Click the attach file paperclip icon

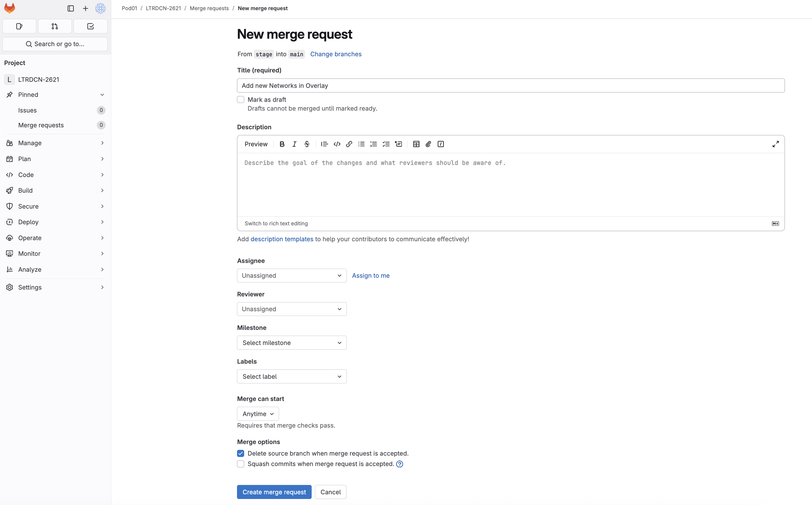[x=428, y=144]
